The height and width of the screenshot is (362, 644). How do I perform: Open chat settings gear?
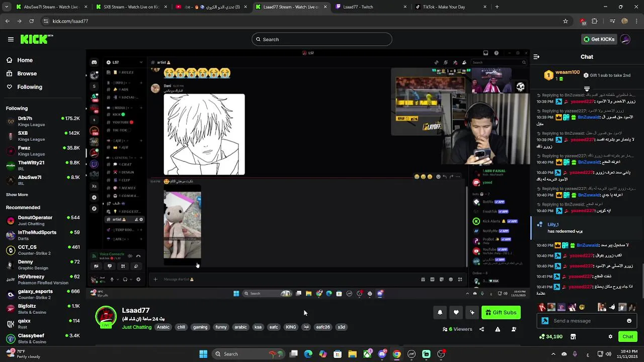(x=610, y=336)
